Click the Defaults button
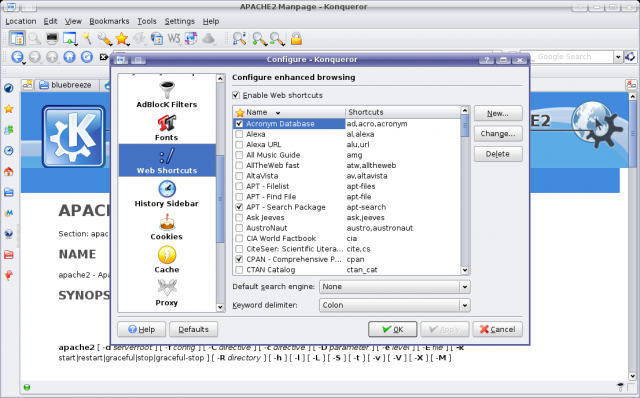 [193, 329]
